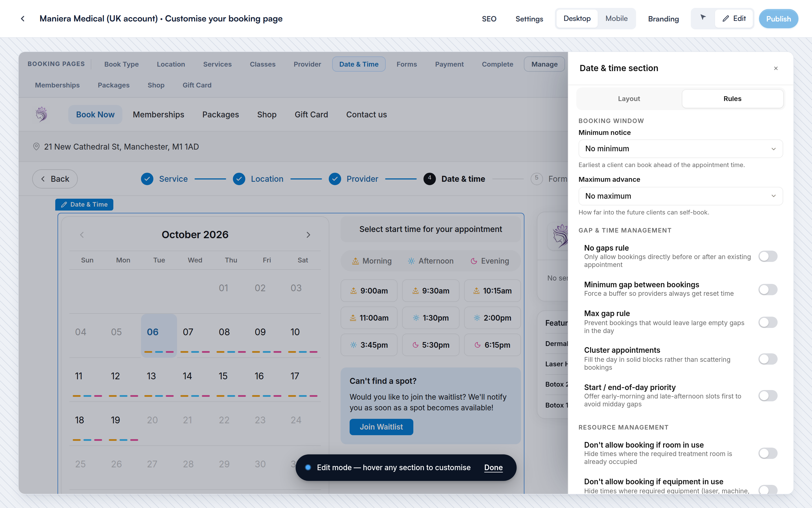Viewport: 812px width, 508px height.
Task: Click the Back button in booking steps
Action: point(55,179)
